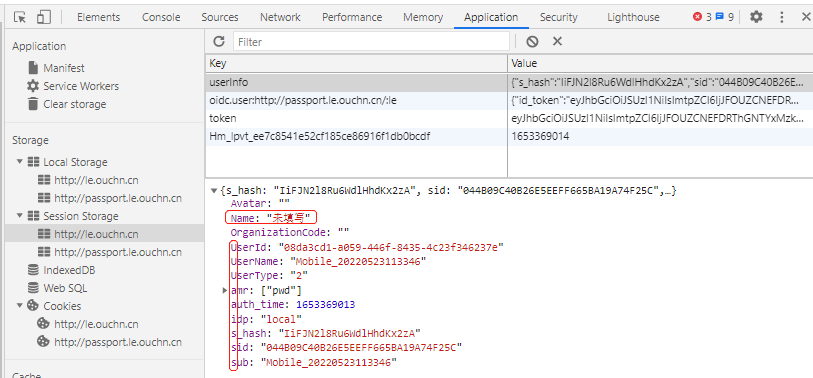Expand the amr array arrow

point(225,290)
